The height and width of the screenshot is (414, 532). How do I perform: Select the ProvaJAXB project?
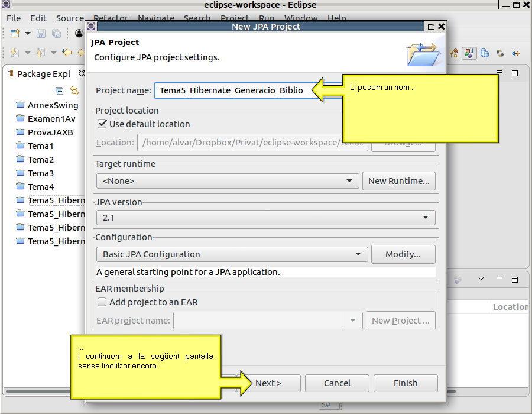click(50, 132)
